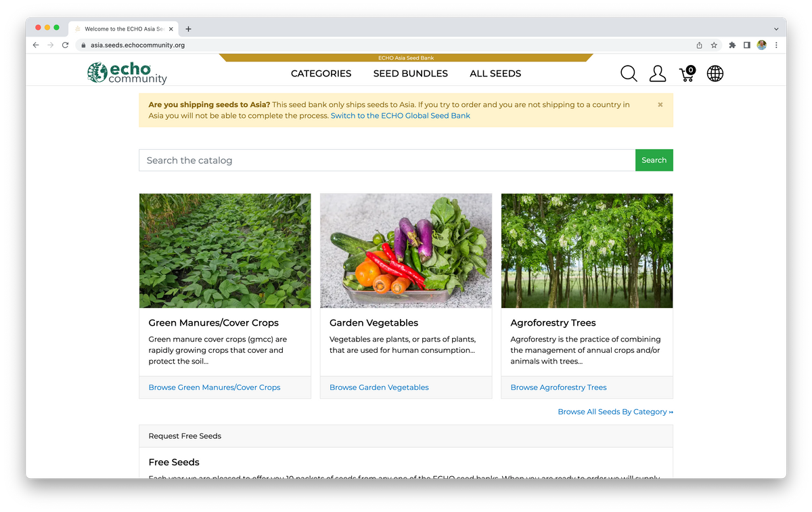Click the magnifying glass search icon

(629, 74)
